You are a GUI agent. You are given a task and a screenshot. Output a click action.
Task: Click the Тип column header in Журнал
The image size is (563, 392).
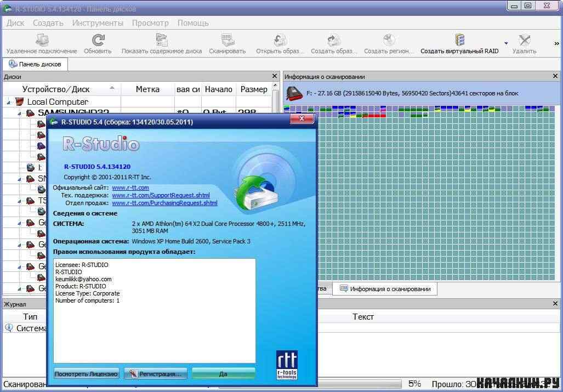[x=30, y=317]
